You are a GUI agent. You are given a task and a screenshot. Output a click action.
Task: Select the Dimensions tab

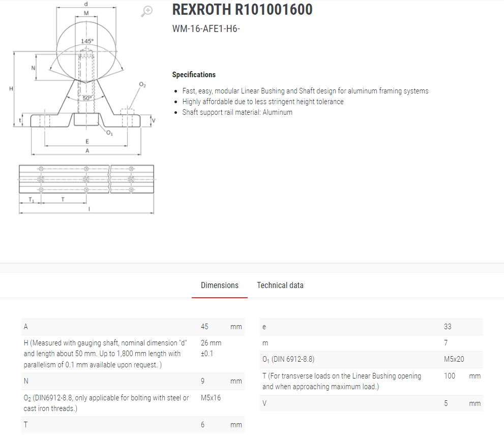click(x=219, y=286)
